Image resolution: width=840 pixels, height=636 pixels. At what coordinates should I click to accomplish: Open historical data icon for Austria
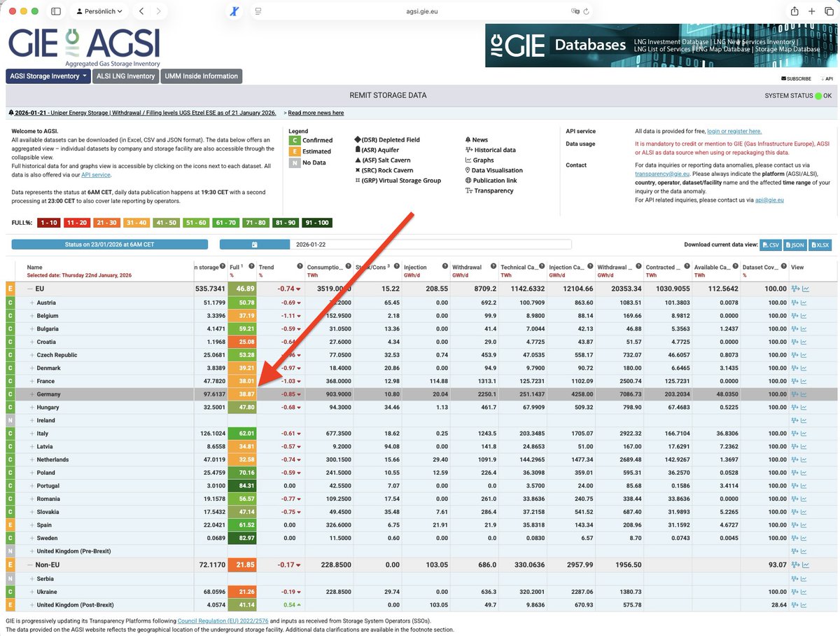pos(795,303)
